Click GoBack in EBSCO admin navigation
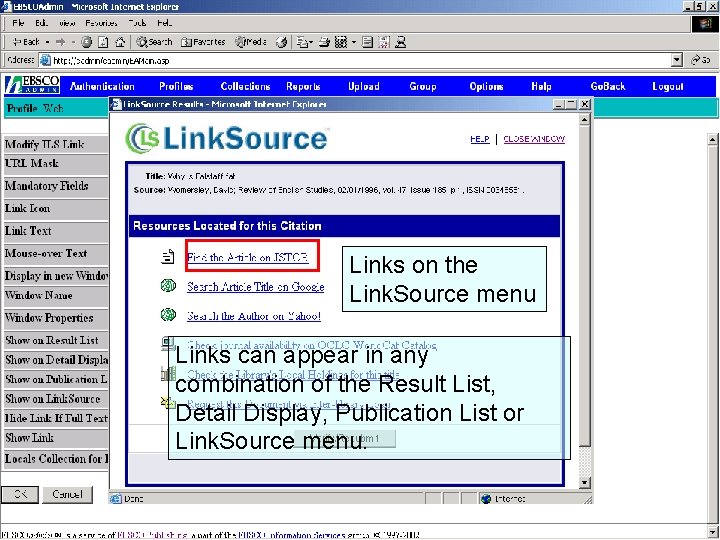This screenshot has height=540, width=720. pyautogui.click(x=608, y=86)
